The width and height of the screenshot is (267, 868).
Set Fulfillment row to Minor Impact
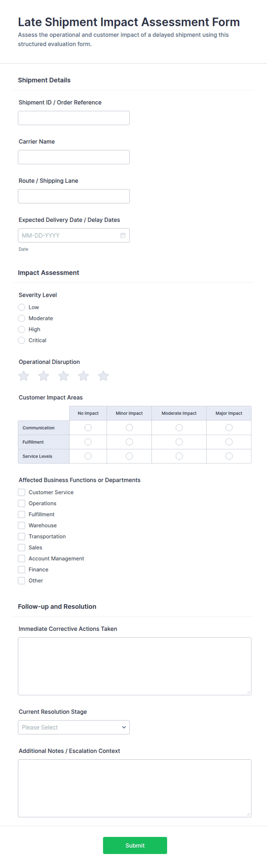129,442
